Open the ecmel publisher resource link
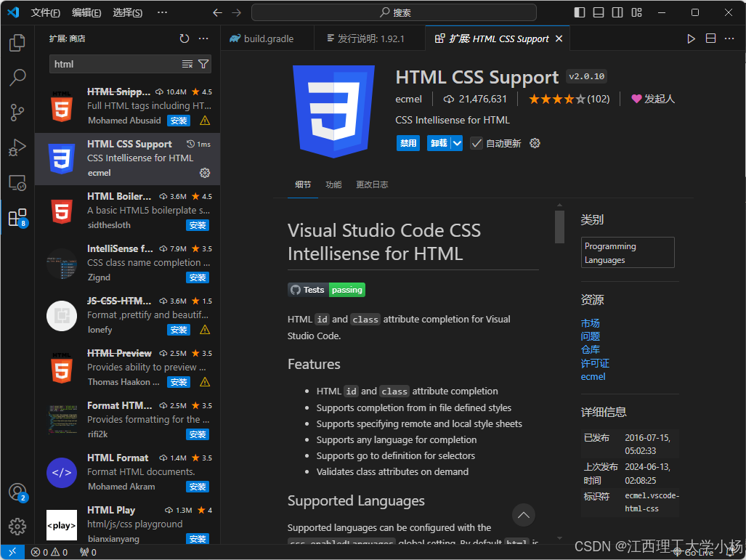746x560 pixels. (x=593, y=377)
